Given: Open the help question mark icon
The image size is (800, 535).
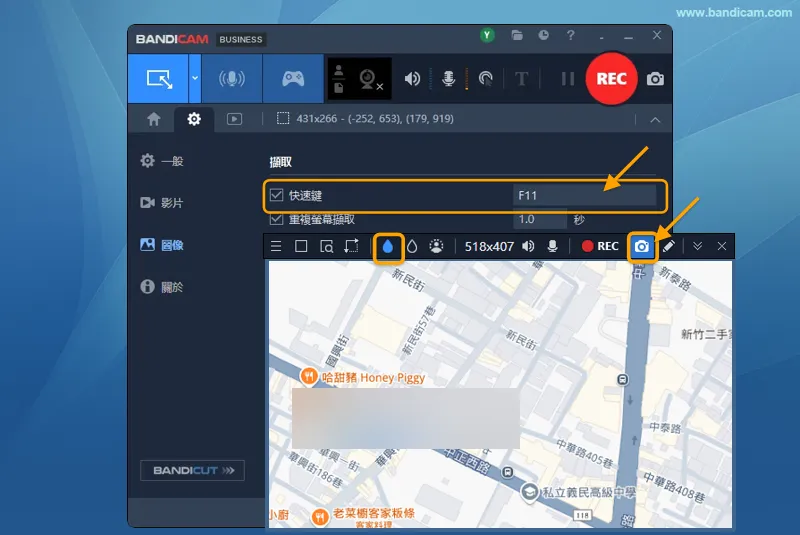Looking at the screenshot, I should [570, 35].
